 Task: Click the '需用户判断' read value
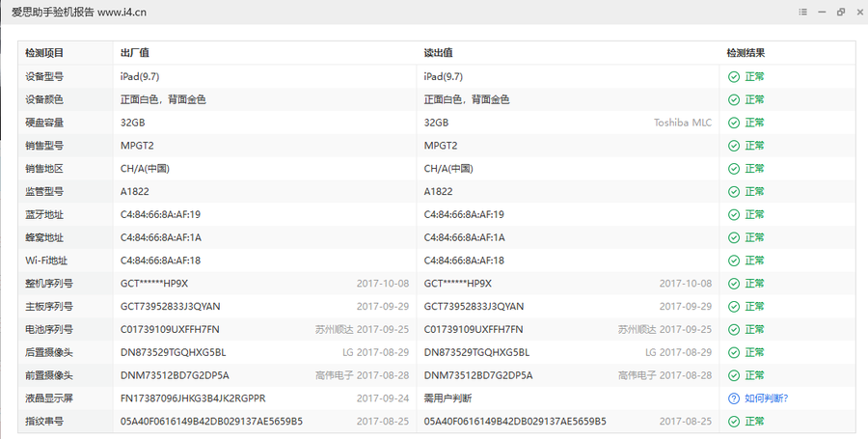coord(448,398)
